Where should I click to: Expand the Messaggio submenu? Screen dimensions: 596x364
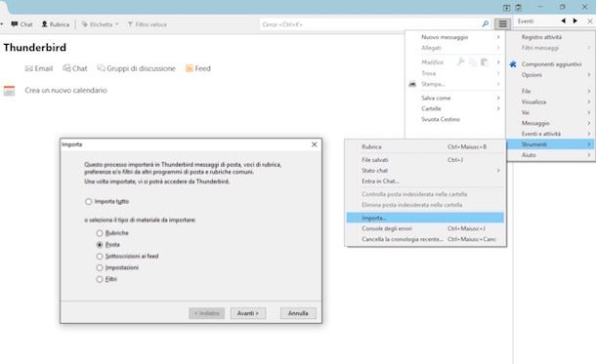(x=551, y=123)
